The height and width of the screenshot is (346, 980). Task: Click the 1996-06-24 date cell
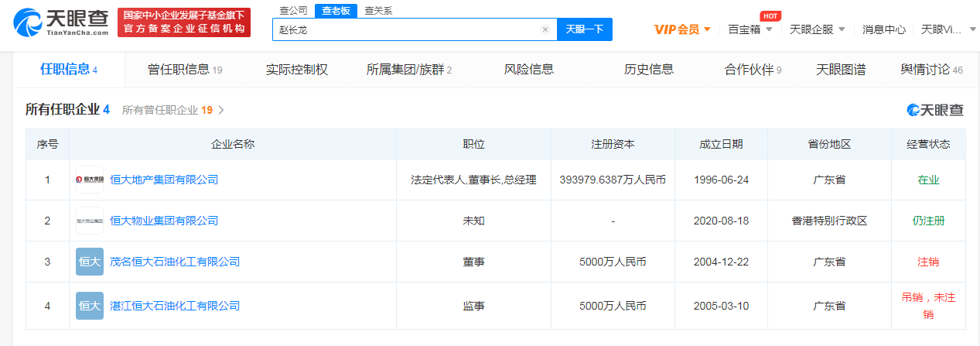[x=721, y=180]
